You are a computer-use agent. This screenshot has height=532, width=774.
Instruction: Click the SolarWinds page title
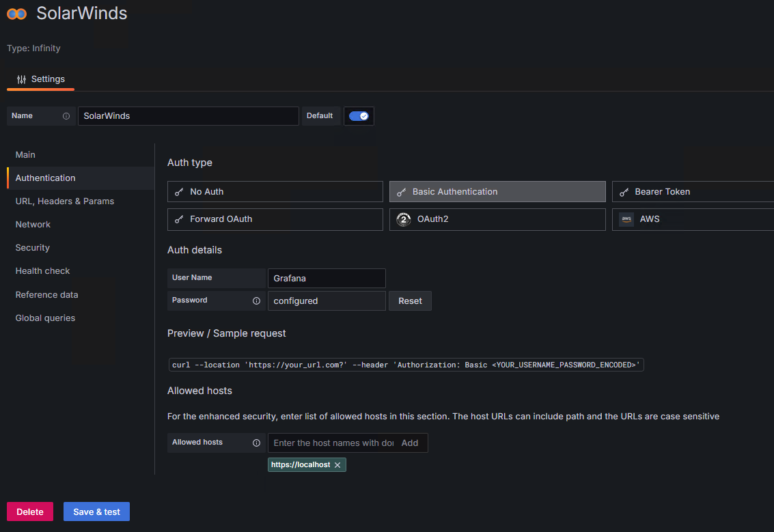[x=82, y=14]
